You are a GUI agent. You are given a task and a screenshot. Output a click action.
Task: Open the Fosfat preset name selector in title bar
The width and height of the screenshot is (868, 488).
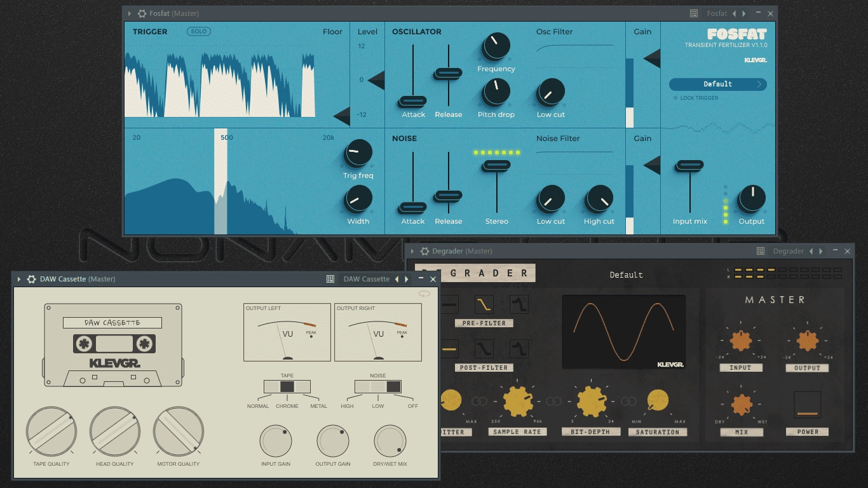tap(717, 13)
